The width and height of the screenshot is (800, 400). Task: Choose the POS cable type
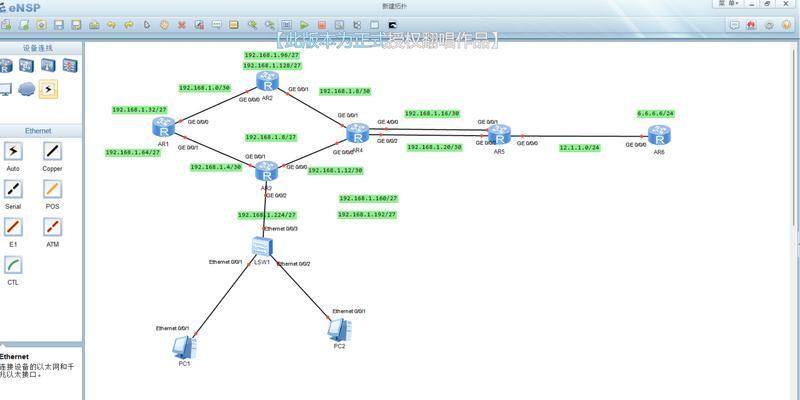coord(53,189)
